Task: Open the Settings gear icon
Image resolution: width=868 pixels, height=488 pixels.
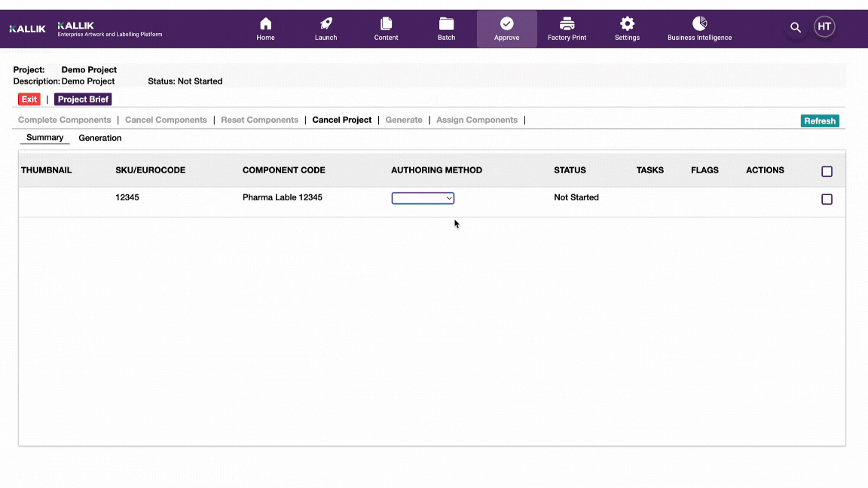Action: [x=627, y=24]
